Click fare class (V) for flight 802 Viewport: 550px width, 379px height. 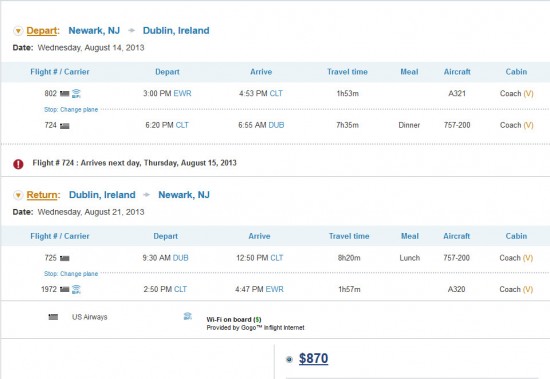pyautogui.click(x=528, y=94)
